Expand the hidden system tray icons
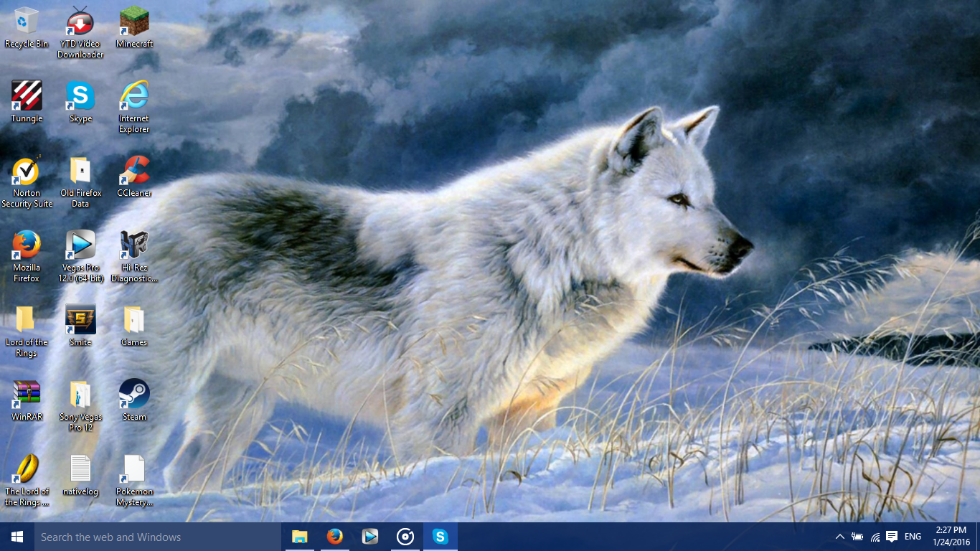This screenshot has width=980, height=551. coord(839,537)
